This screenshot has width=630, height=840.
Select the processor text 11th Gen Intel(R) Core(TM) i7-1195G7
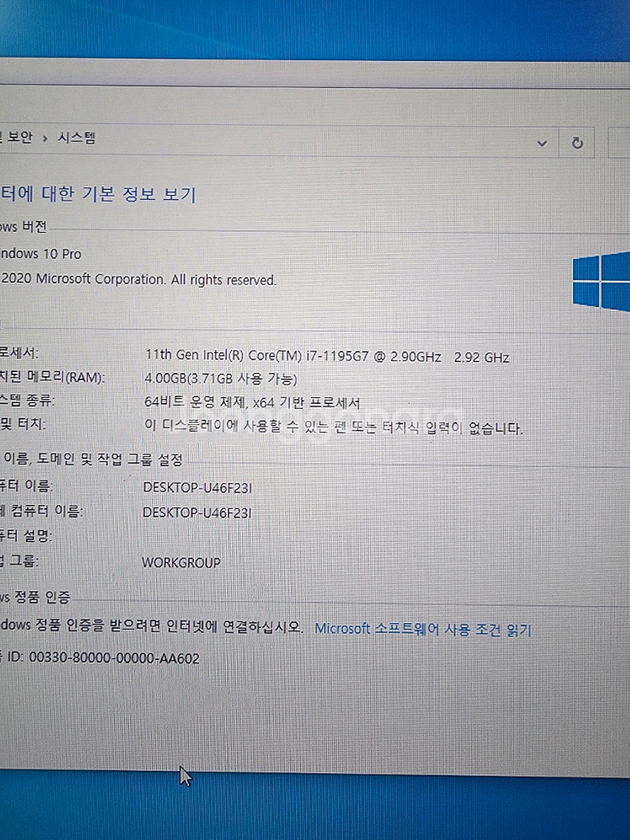tap(257, 355)
